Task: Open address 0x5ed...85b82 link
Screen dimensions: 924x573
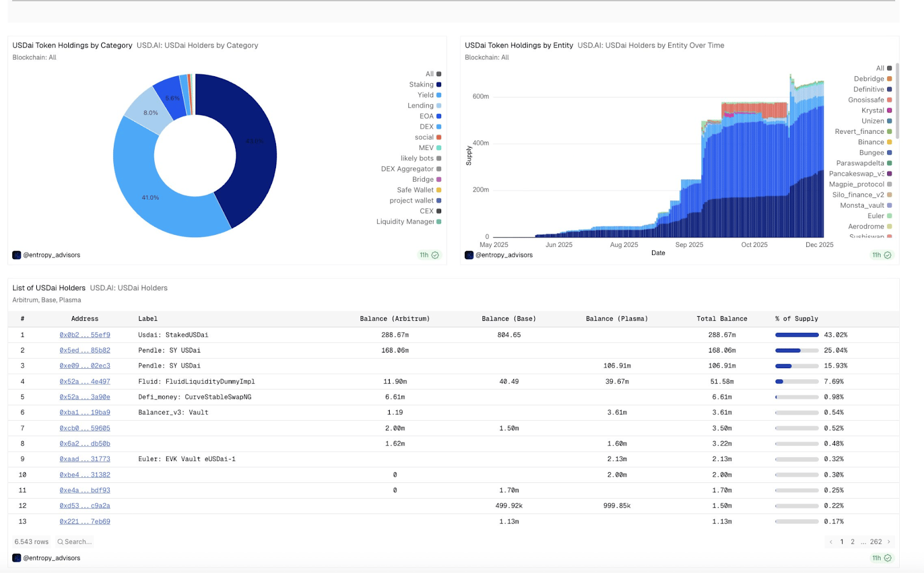Action: pyautogui.click(x=85, y=350)
